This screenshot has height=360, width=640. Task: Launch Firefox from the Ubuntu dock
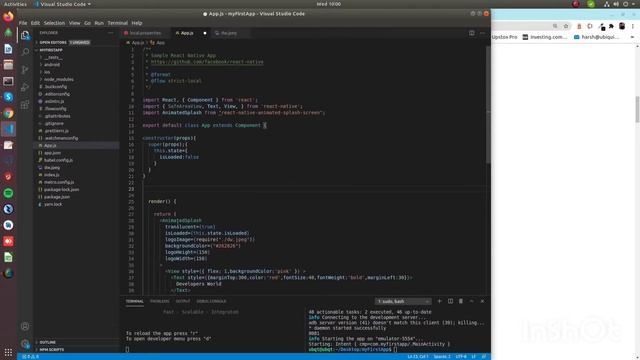click(x=8, y=17)
